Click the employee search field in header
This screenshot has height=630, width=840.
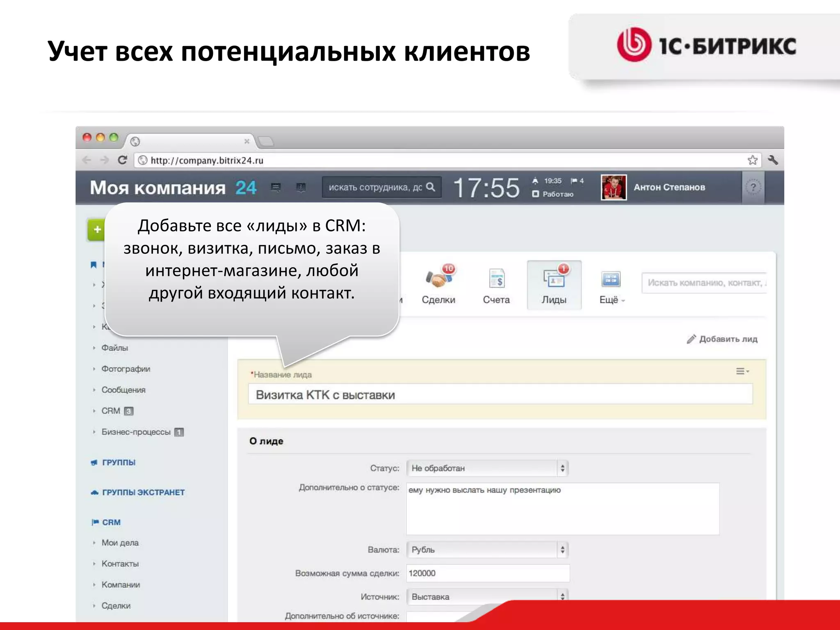pyautogui.click(x=381, y=187)
